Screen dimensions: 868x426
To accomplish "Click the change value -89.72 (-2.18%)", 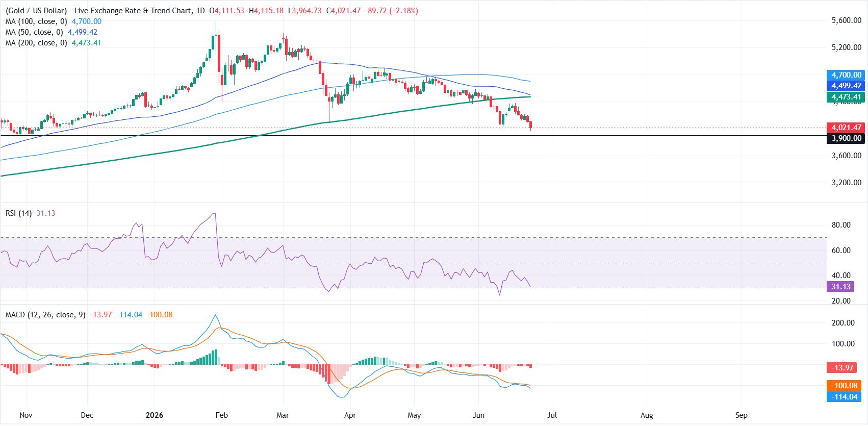I will [392, 11].
